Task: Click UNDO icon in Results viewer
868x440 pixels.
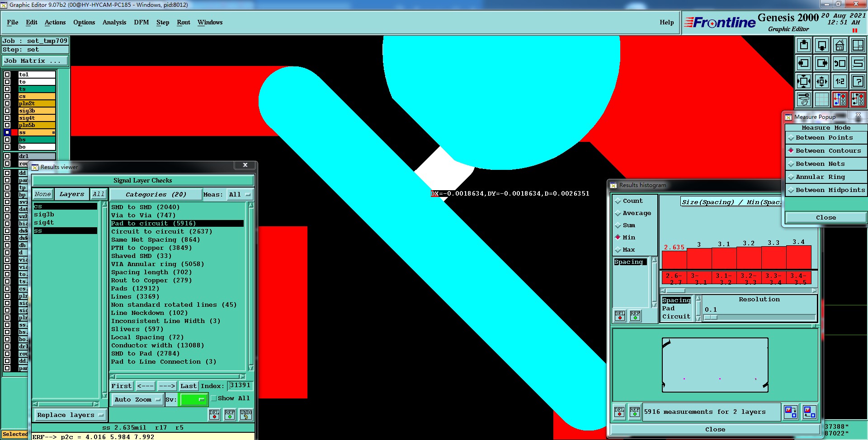Action: click(246, 415)
